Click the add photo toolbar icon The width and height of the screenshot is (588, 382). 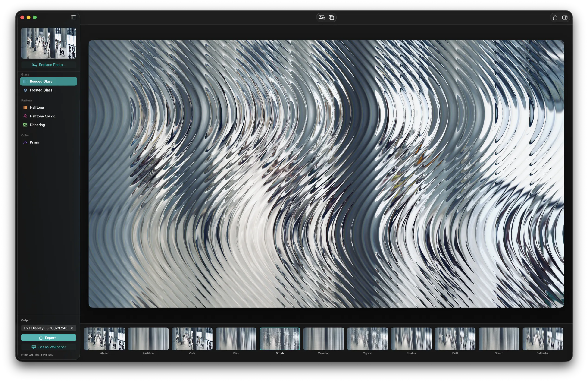(322, 17)
